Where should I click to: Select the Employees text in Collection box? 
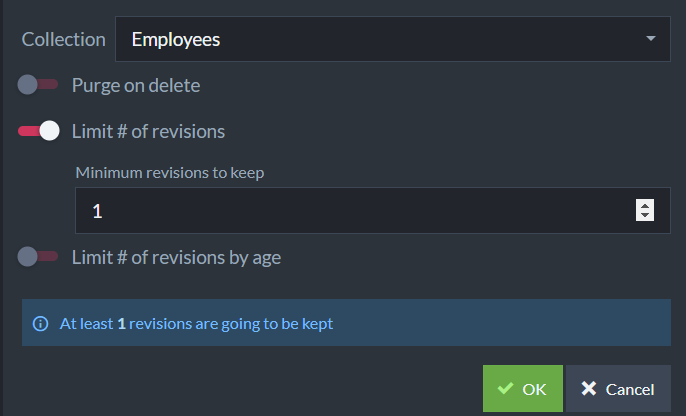pos(176,40)
